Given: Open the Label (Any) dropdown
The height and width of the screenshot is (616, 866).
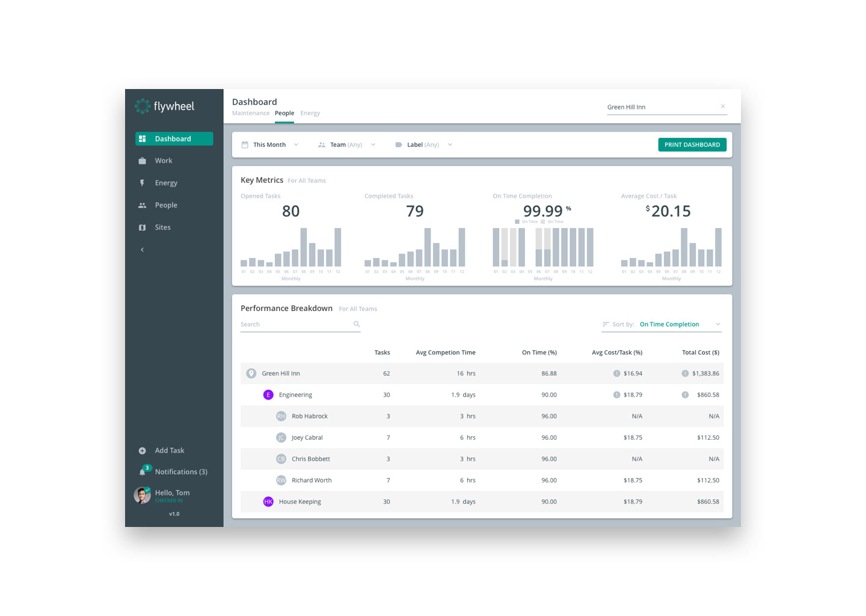Looking at the screenshot, I should (424, 144).
